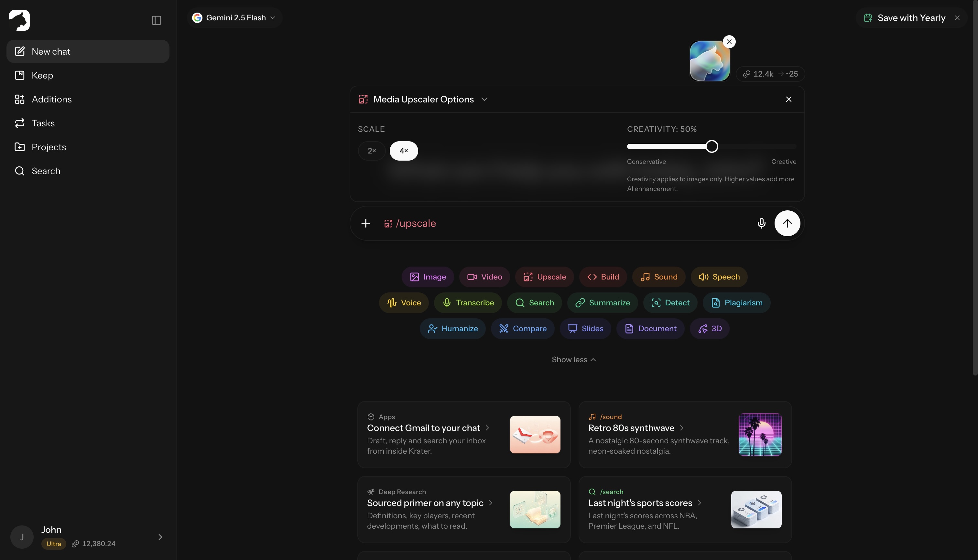Select the Transcribe tool chip
The image size is (978, 560).
click(468, 303)
